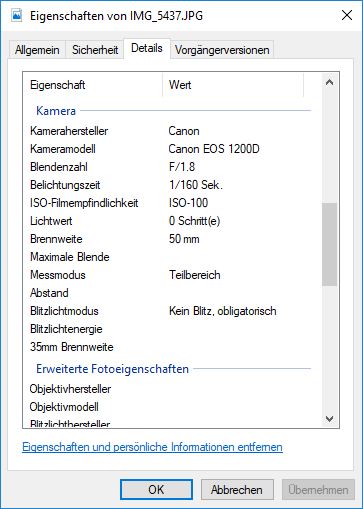Select the Objektivhersteller property
The width and height of the screenshot is (363, 509).
point(70,389)
